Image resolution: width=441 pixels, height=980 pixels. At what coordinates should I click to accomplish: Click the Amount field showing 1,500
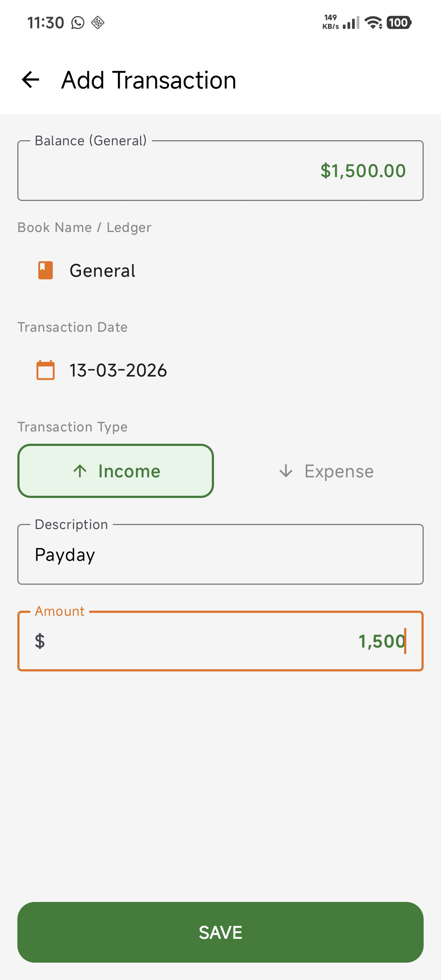click(220, 641)
